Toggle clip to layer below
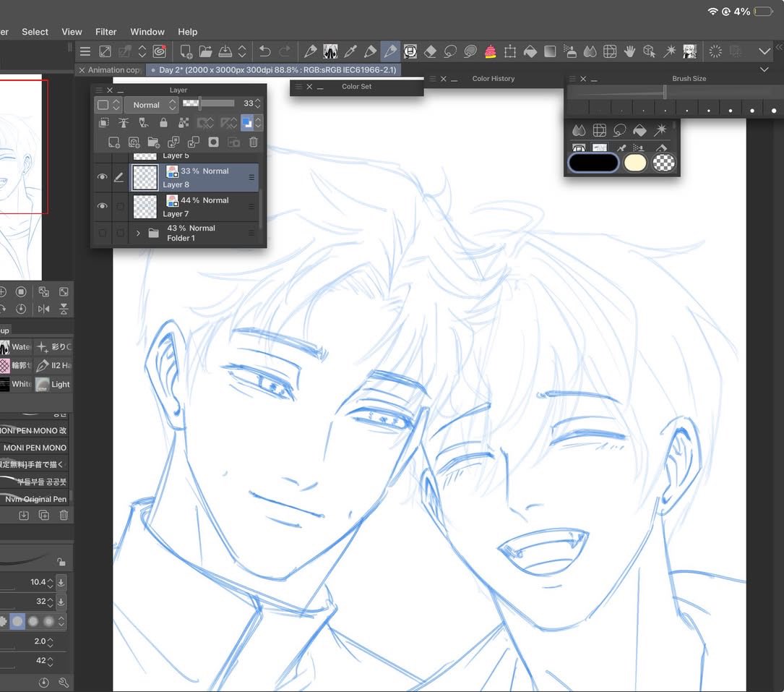 tap(104, 123)
